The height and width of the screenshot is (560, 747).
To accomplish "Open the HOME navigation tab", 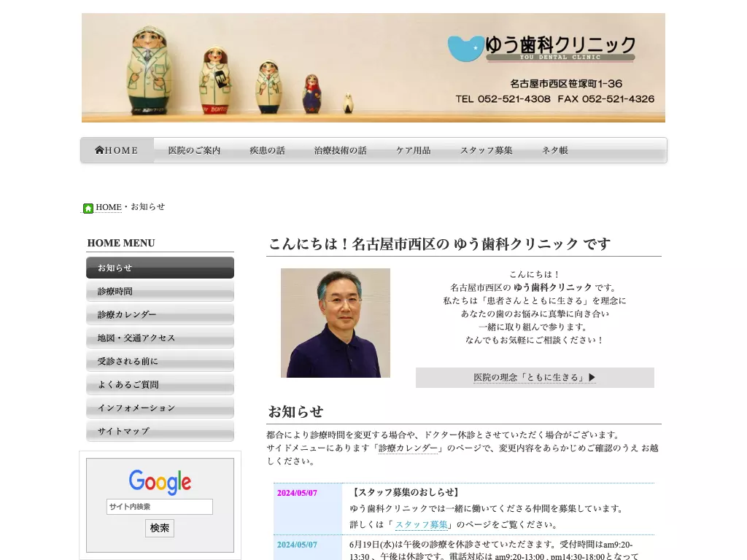I will click(x=117, y=150).
